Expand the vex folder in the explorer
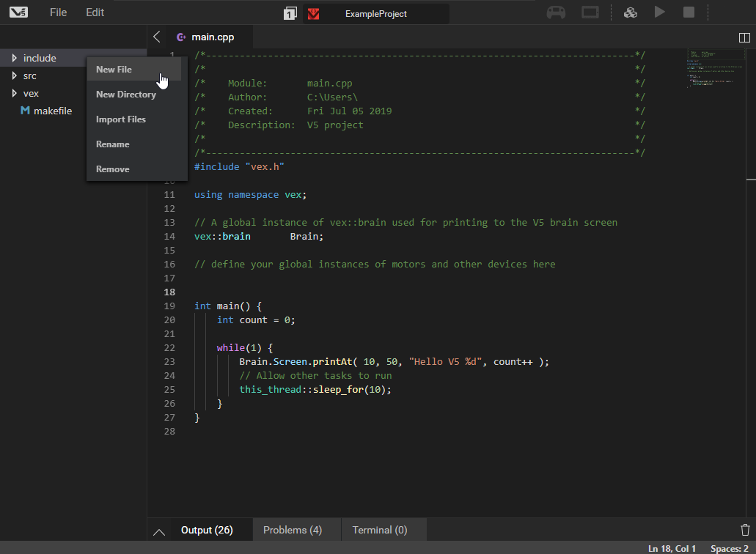The width and height of the screenshot is (756, 554). coord(12,93)
